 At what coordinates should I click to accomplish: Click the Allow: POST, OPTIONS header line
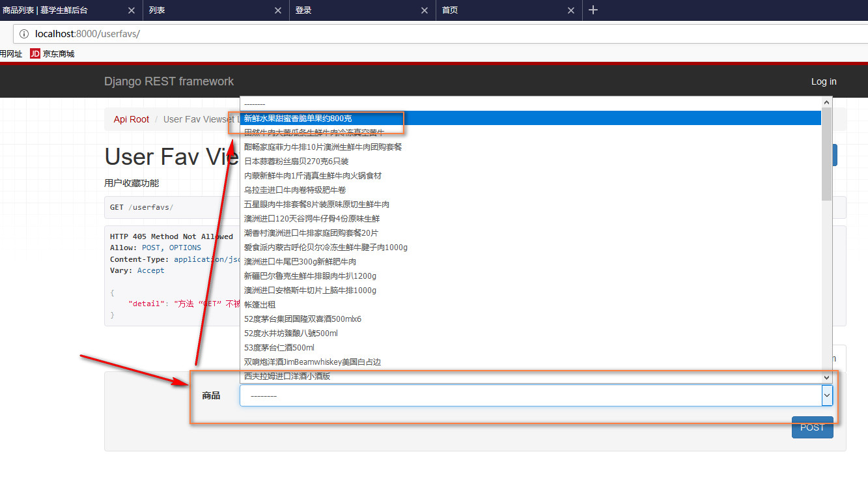tap(156, 248)
